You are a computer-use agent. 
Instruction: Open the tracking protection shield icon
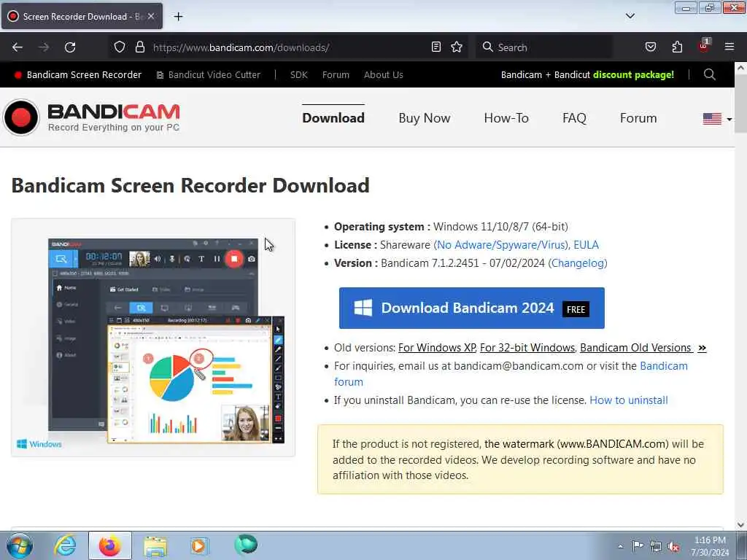pyautogui.click(x=120, y=47)
